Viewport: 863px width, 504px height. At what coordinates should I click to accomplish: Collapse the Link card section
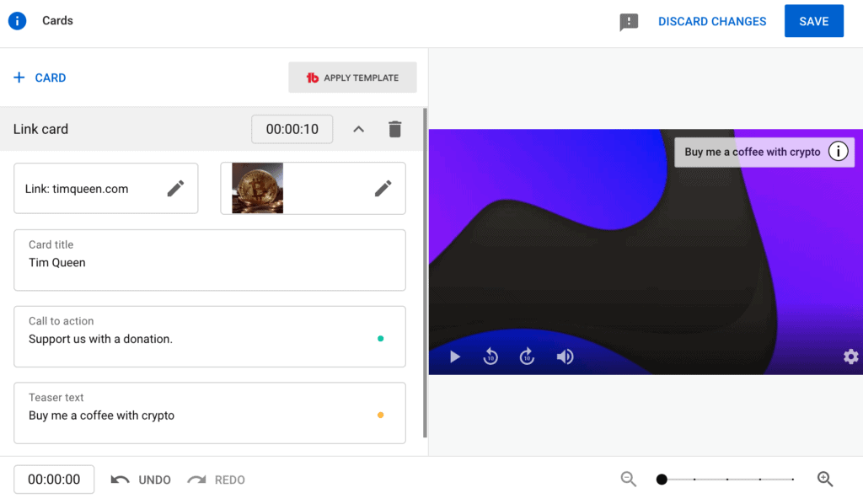(358, 129)
